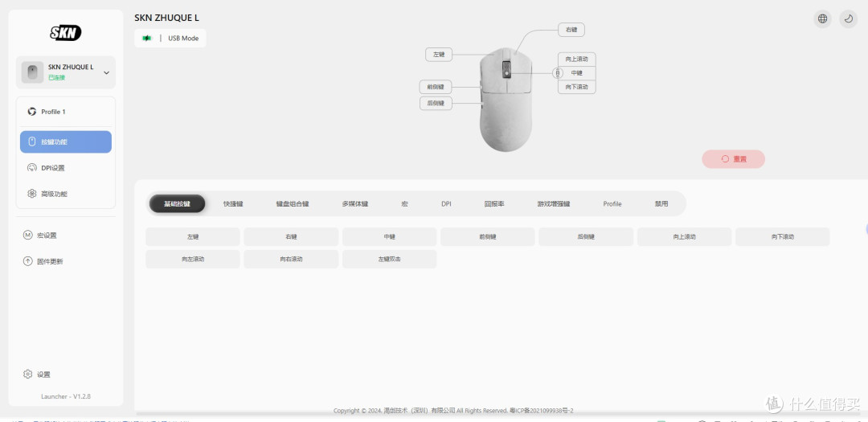Screen dimensions: 868x422
Task: Click the Profile 1 icon in the sidebar
Action: click(31, 111)
